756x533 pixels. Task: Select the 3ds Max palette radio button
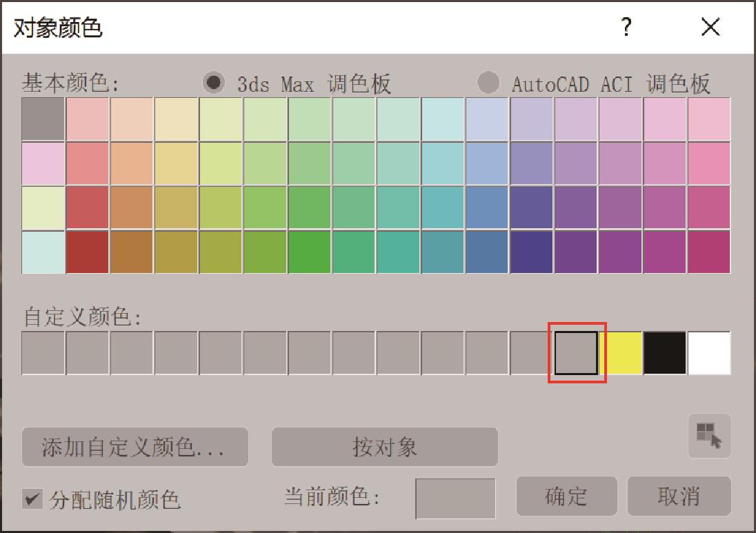click(x=215, y=83)
